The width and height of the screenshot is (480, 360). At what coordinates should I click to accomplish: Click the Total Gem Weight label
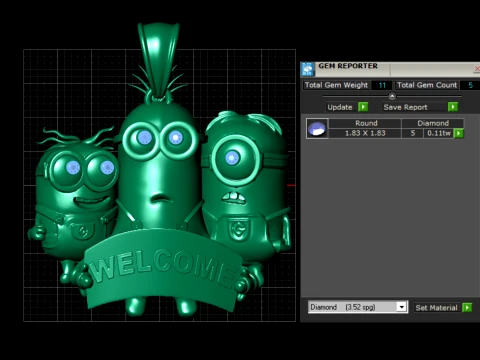click(x=336, y=85)
